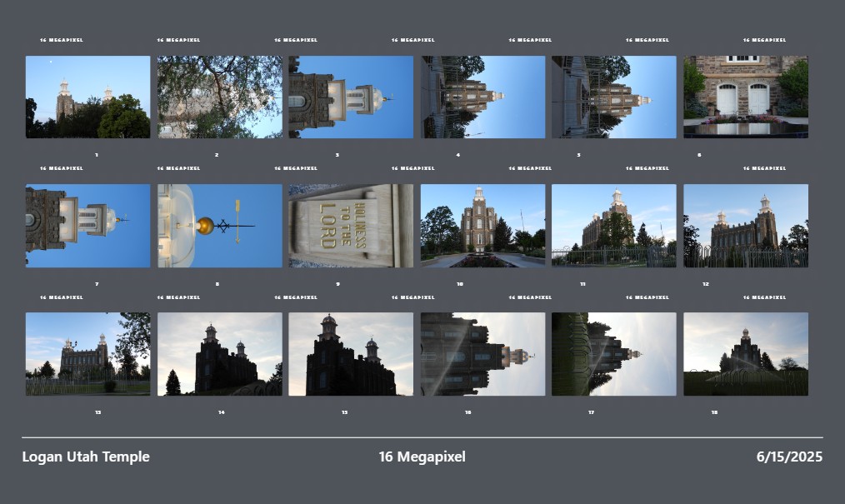Select thumbnail 18 of distant temple silhouette
This screenshot has width=845, height=504.
pyautogui.click(x=746, y=354)
